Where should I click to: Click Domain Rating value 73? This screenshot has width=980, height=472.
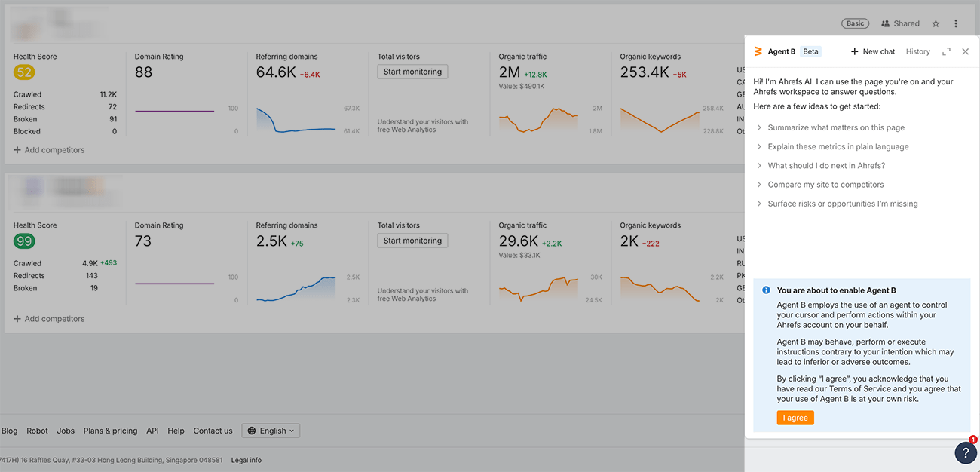143,241
